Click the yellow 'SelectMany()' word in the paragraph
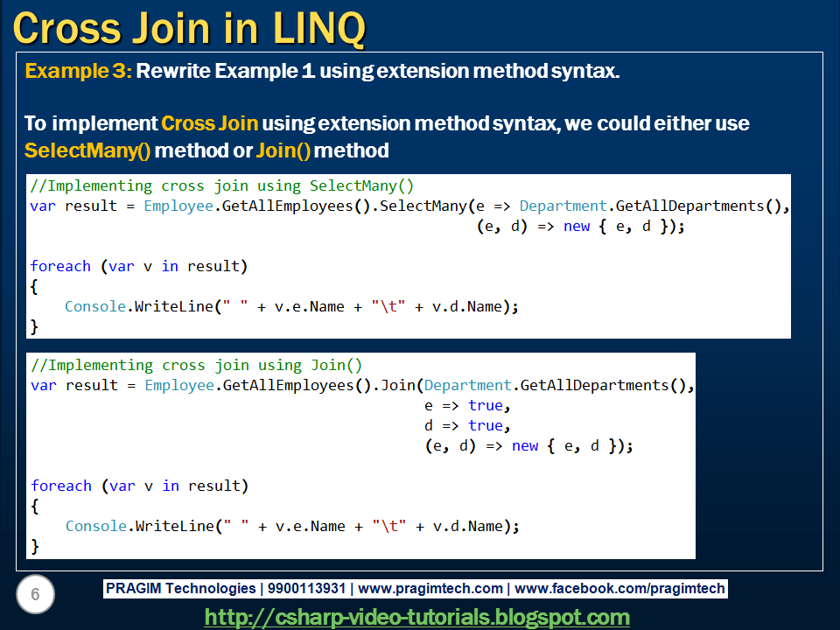Image resolution: width=840 pixels, height=630 pixels. (x=87, y=150)
